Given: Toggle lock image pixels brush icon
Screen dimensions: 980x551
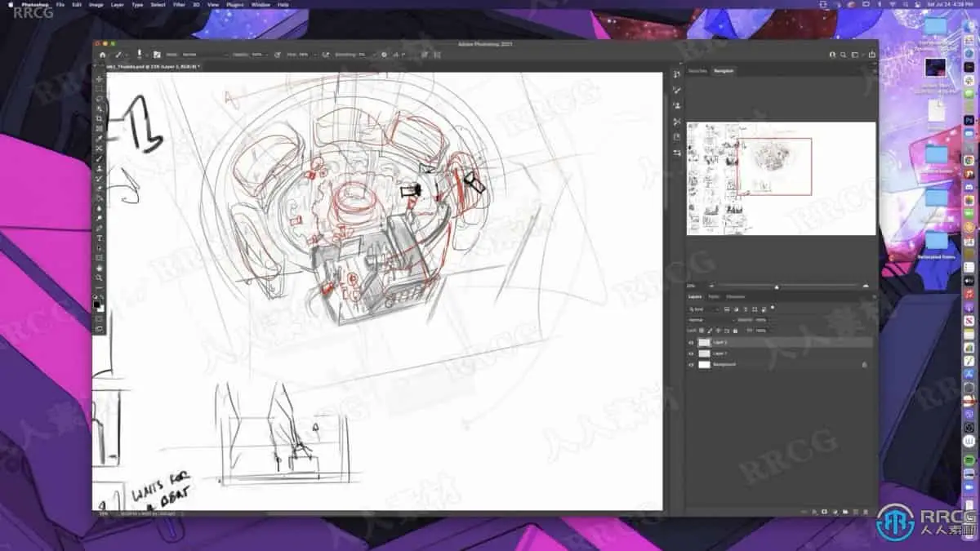Looking at the screenshot, I should [710, 331].
